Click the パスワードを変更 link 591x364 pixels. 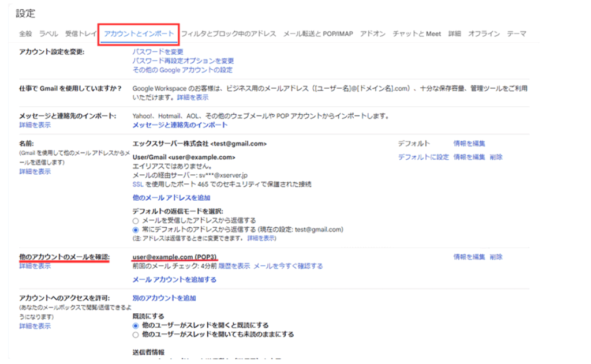pos(158,52)
